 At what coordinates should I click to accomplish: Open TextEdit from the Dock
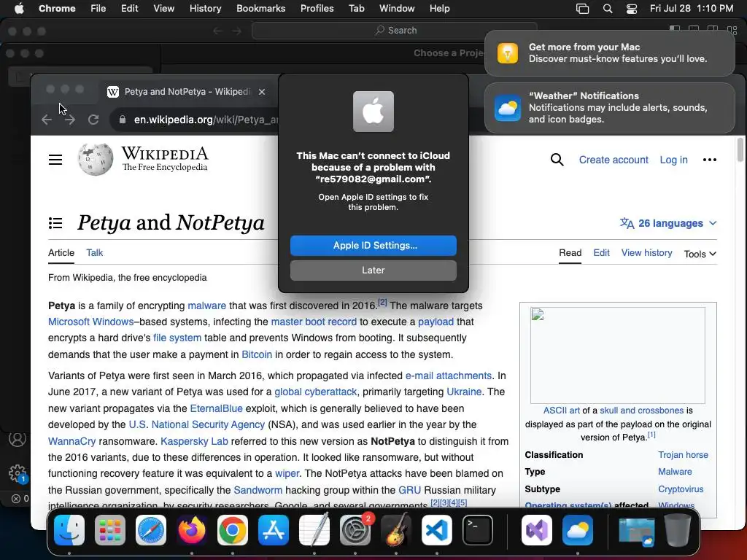(x=314, y=530)
